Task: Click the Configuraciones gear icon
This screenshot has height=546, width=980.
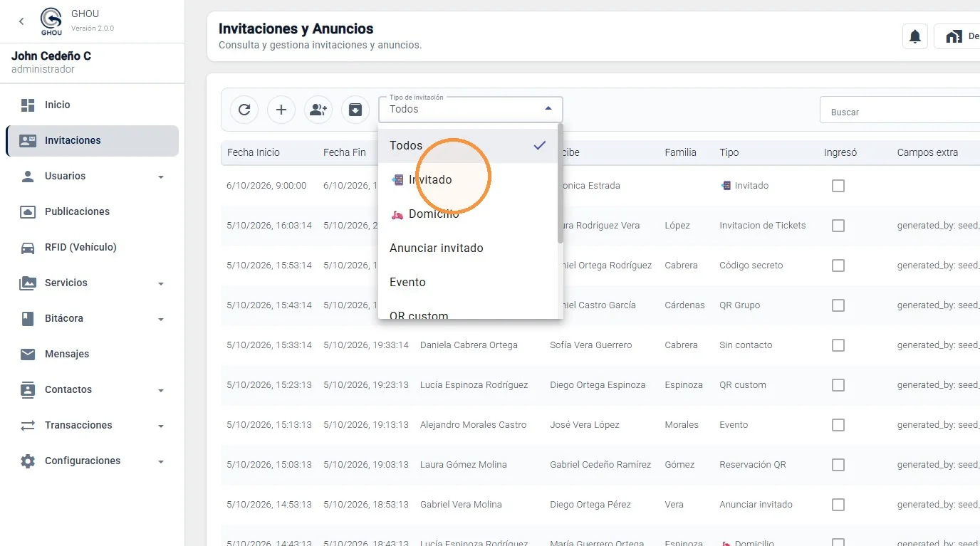Action: tap(28, 461)
